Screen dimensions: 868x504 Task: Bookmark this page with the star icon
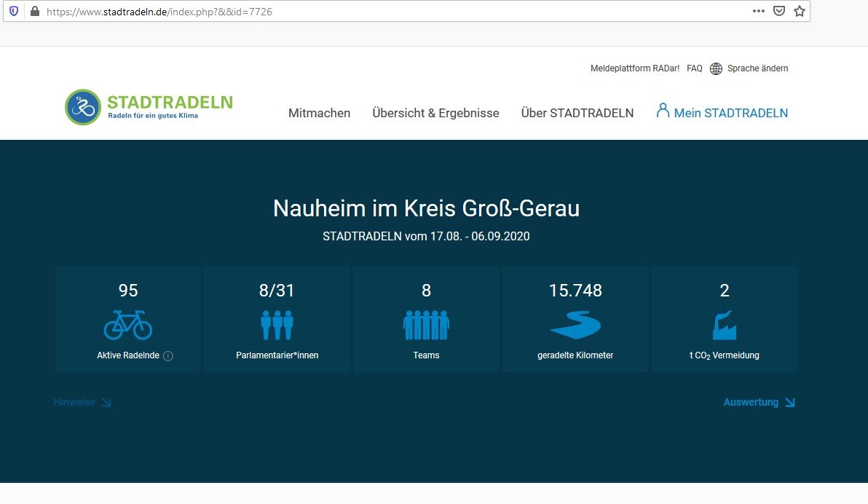799,11
